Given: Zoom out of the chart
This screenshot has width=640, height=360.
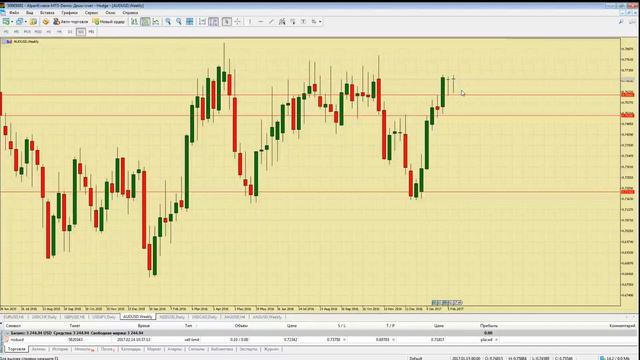Looking at the screenshot, I should point(179,21).
